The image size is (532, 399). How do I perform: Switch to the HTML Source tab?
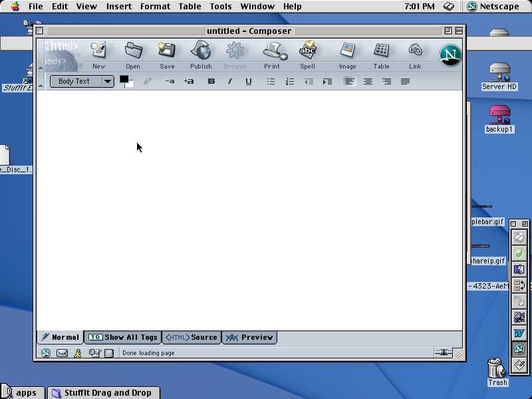click(192, 338)
